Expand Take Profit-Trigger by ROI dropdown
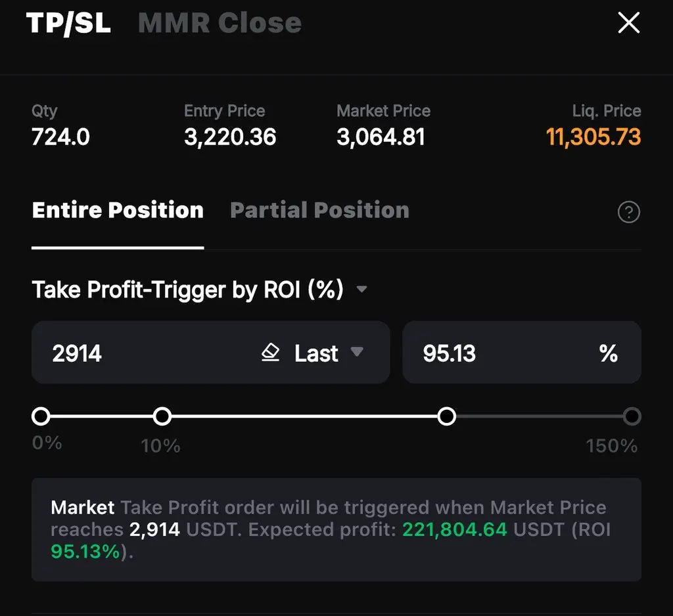 [x=361, y=289]
